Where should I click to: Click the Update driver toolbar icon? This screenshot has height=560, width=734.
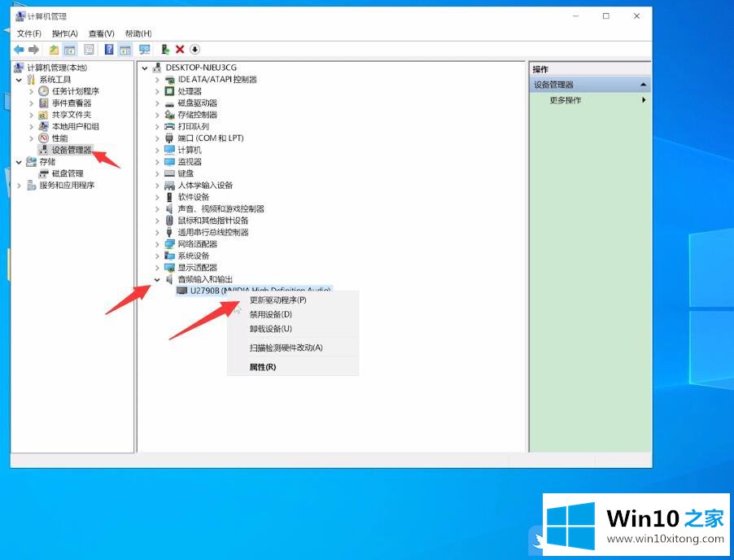pos(164,49)
